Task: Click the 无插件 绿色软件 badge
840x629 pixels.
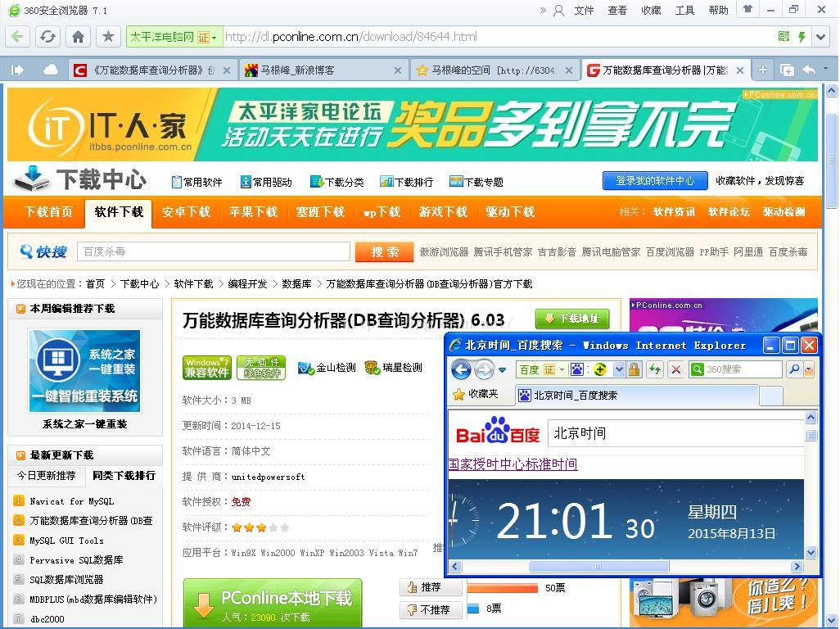Action: coord(261,368)
